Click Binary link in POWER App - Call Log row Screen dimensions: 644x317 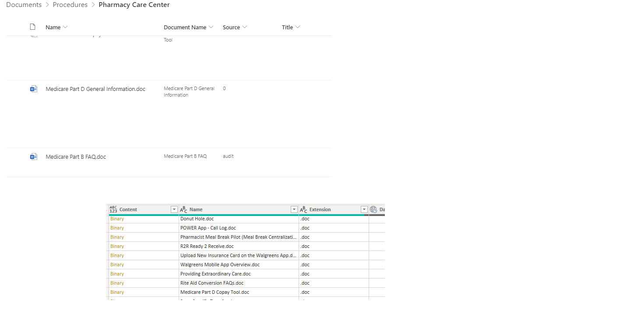(117, 228)
